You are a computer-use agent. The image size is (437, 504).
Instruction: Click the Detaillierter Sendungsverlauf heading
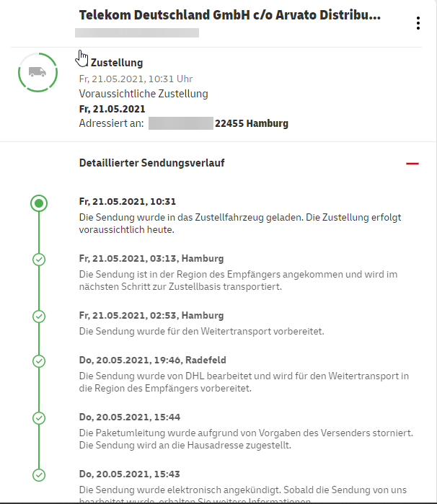pos(151,163)
